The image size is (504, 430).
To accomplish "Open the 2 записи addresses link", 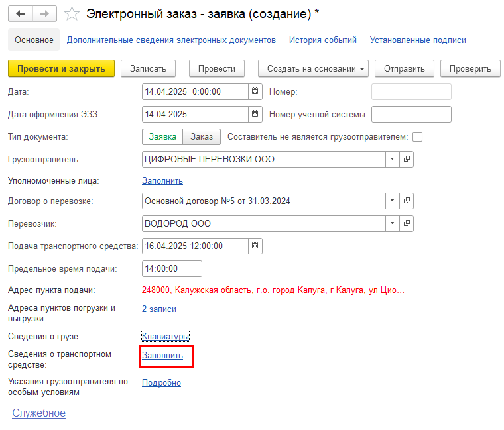I will (159, 309).
